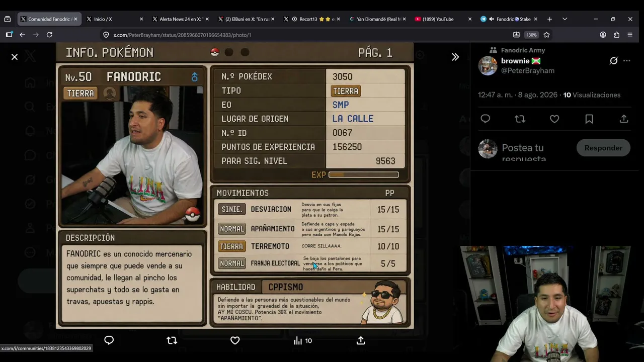Close the '(1899) YouTube' tab

pos(470,19)
